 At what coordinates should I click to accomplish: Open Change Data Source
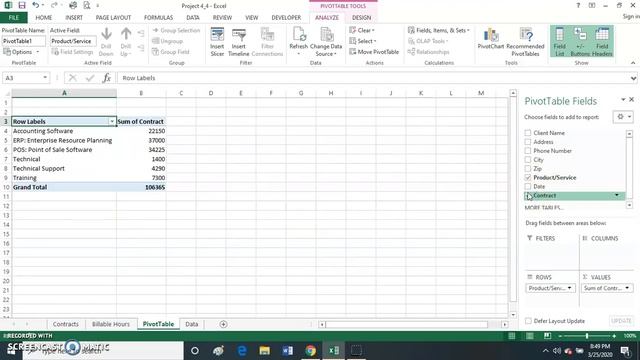[x=326, y=42]
